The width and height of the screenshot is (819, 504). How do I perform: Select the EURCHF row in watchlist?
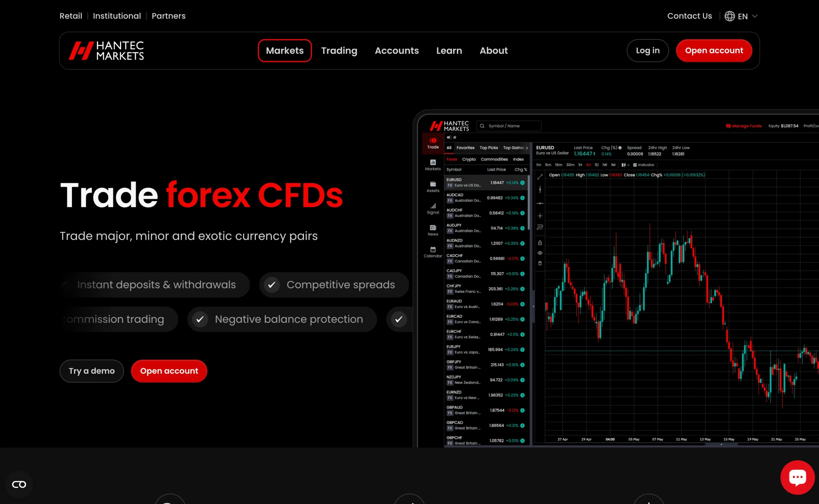pyautogui.click(x=487, y=334)
